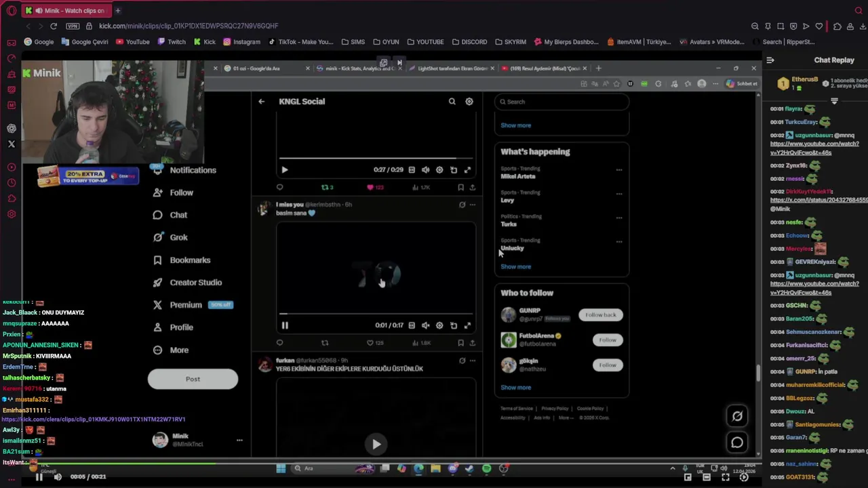This screenshot has height=488, width=868.
Task: Open Mikel Arteta trending topic
Action: (x=518, y=176)
